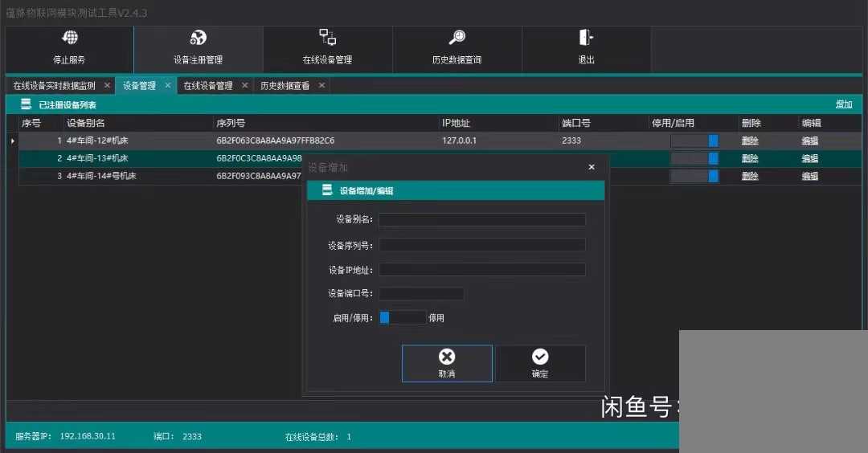Click row indicator arrow of first row
The image size is (868, 453).
click(x=13, y=141)
